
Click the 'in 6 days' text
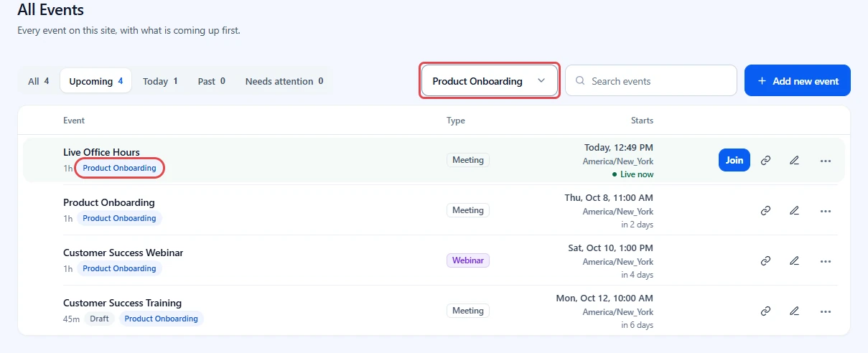(x=638, y=325)
